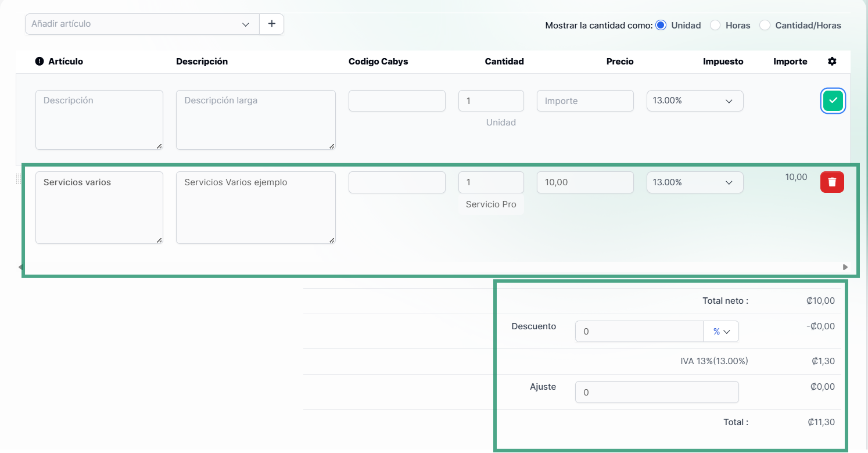Click the Ajuste input field
868x453 pixels.
tap(657, 392)
